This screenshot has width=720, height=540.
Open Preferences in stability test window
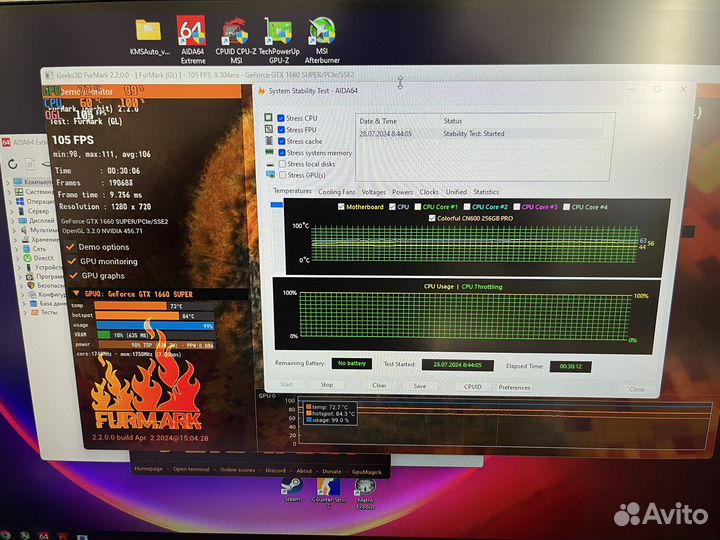tap(514, 388)
